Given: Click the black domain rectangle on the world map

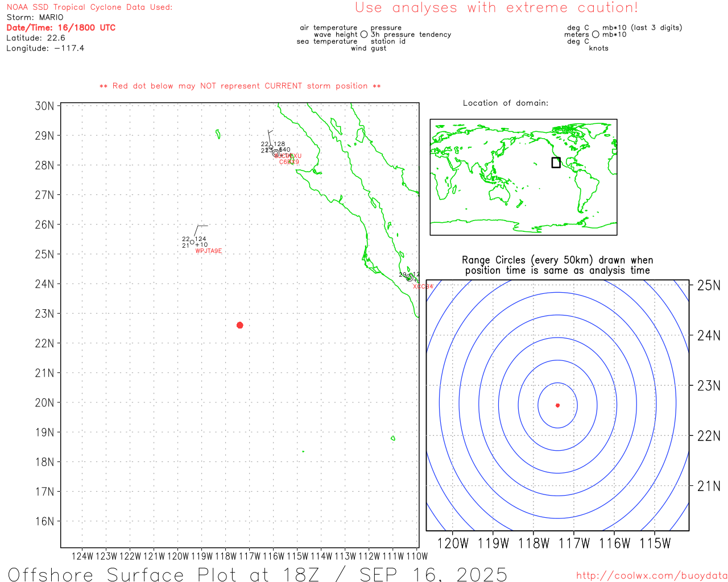Looking at the screenshot, I should (x=556, y=163).
